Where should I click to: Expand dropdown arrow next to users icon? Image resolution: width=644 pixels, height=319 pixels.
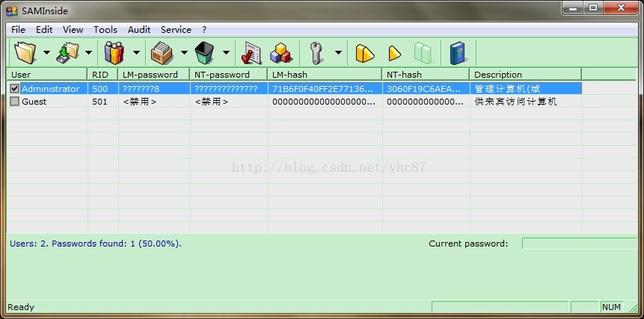[136, 52]
